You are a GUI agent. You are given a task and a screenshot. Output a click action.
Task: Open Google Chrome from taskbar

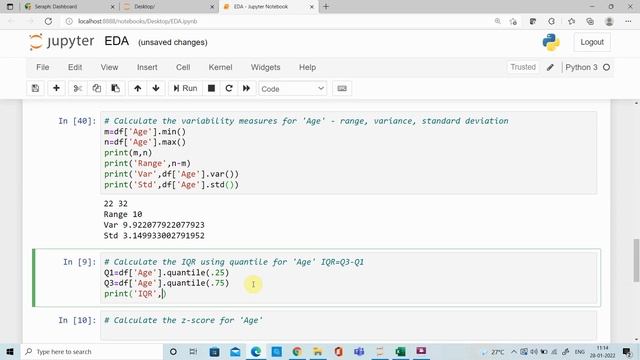[x=297, y=351]
